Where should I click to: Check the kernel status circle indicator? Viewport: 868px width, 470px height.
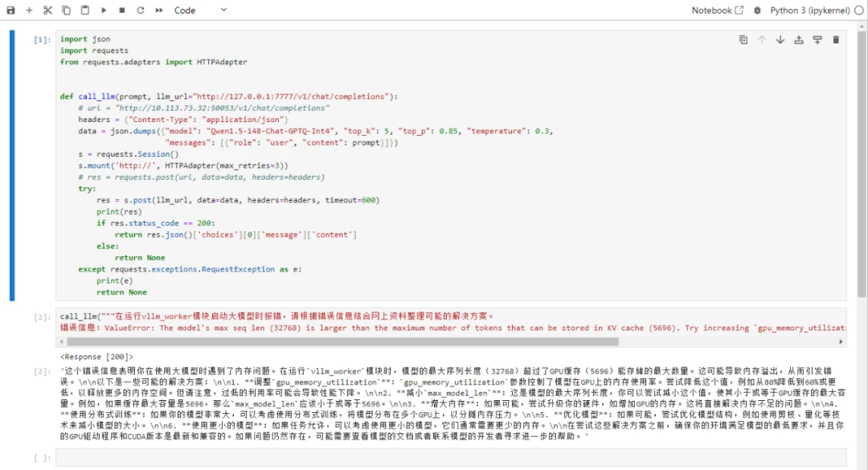pyautogui.click(x=858, y=10)
